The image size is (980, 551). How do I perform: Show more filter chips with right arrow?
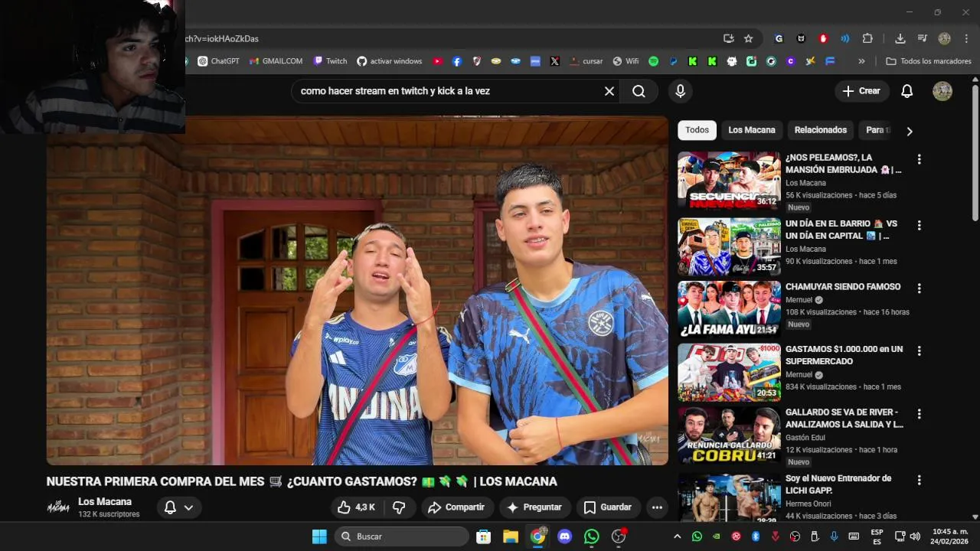click(x=910, y=131)
